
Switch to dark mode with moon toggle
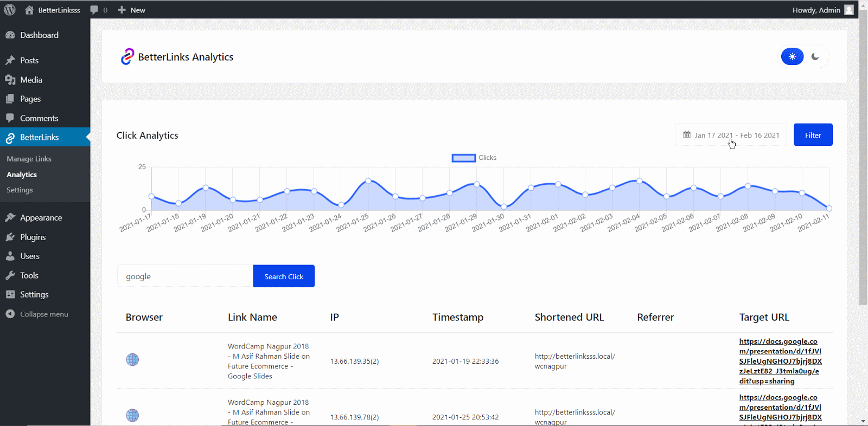coord(815,56)
